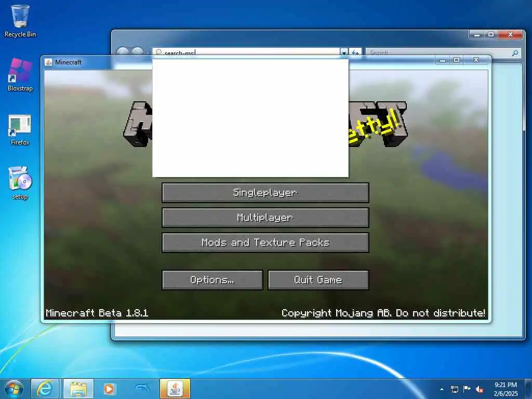
Task: Open the Multiplayer menu
Action: pyautogui.click(x=265, y=218)
